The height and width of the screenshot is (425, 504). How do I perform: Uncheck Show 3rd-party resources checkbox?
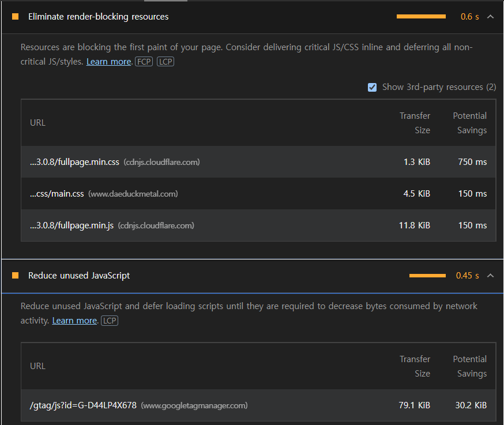pyautogui.click(x=372, y=87)
